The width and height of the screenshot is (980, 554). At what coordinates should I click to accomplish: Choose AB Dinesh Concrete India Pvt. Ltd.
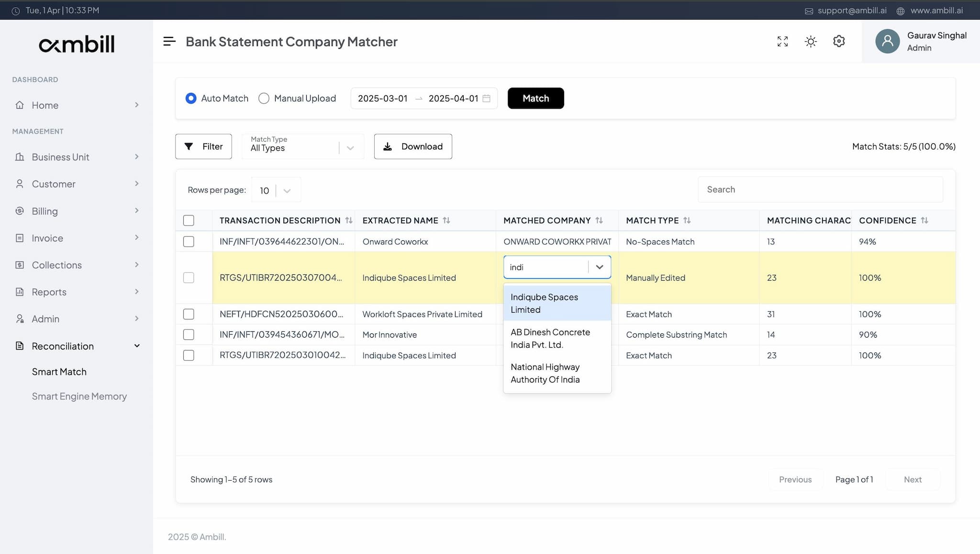coord(557,338)
